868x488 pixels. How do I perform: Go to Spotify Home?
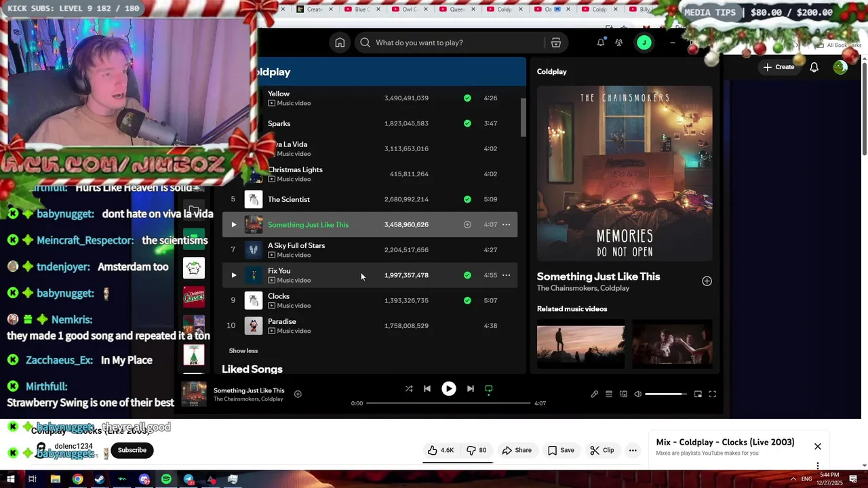340,43
